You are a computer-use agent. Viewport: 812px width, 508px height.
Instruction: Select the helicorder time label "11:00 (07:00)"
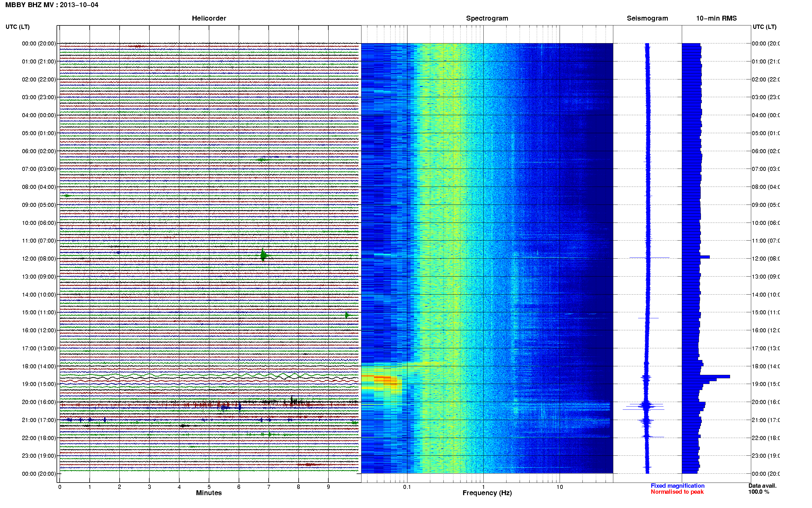[x=39, y=241]
